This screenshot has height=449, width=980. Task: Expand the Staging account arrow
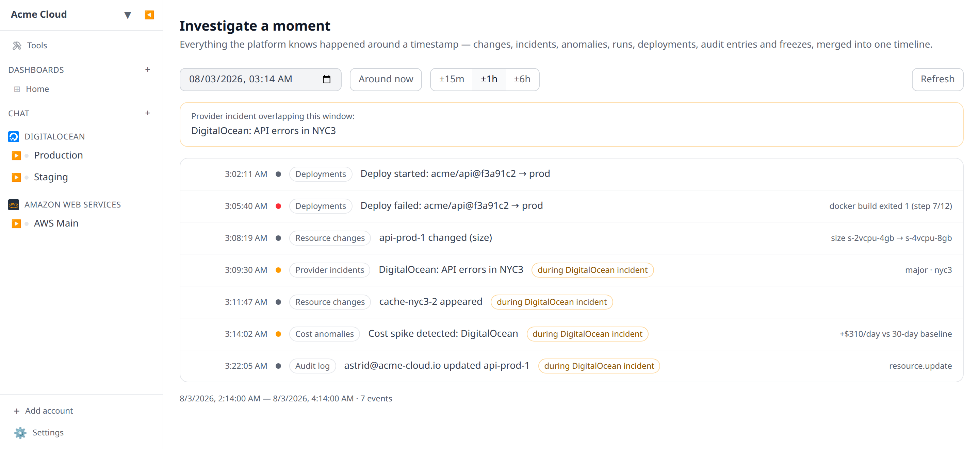coord(16,178)
